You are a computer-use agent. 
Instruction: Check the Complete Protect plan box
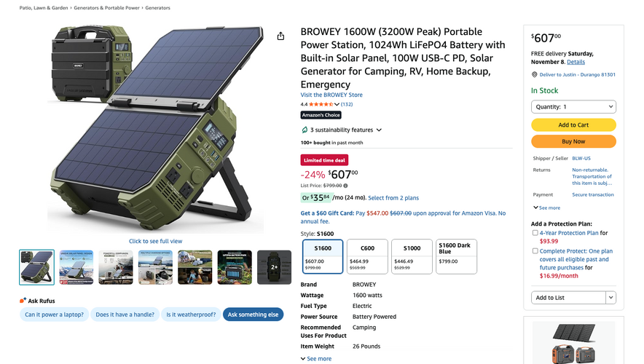[535, 251]
